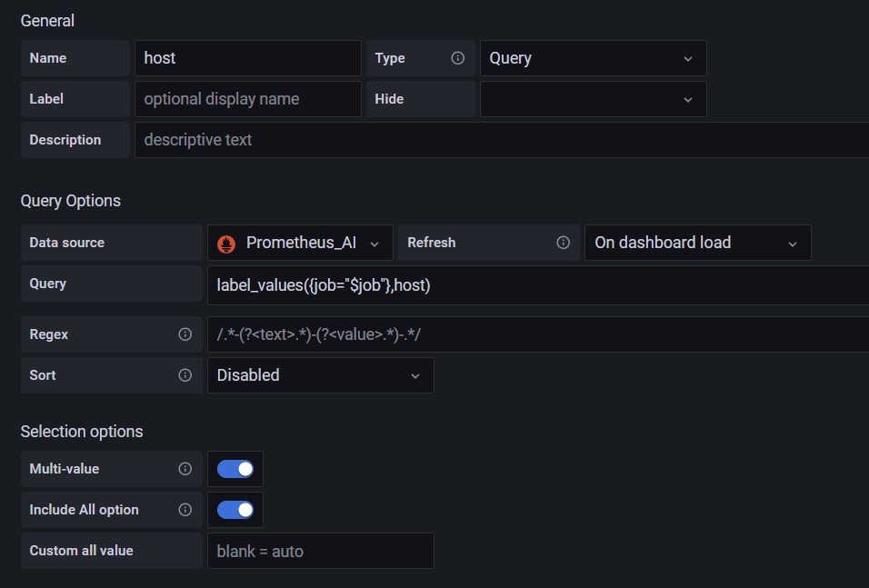Click the Label optional display name field

[x=248, y=99]
